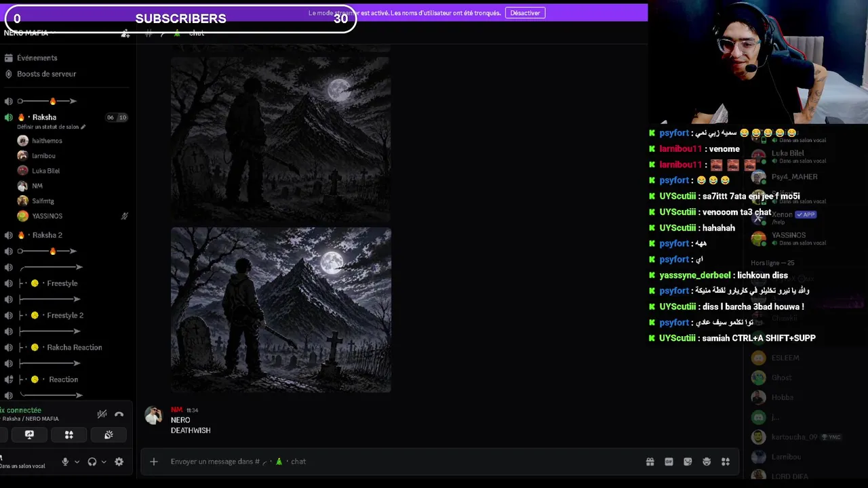Viewport: 868px width, 488px height.
Task: Click Raksha / NERO MAFIA under voice status
Action: click(30, 419)
